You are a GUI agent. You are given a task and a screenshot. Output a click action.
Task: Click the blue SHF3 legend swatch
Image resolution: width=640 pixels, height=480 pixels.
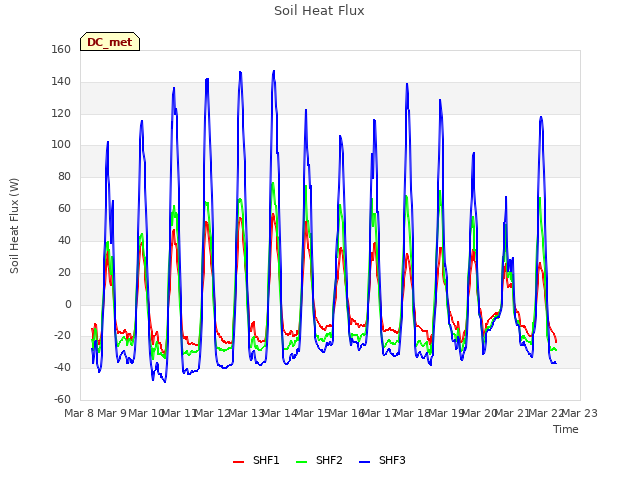(x=364, y=462)
